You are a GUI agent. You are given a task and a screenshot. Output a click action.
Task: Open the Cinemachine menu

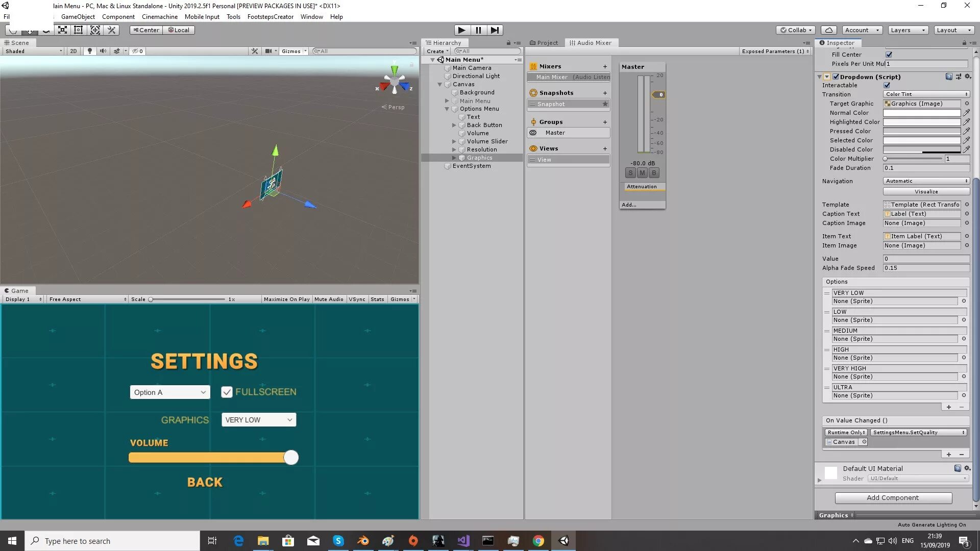point(159,17)
